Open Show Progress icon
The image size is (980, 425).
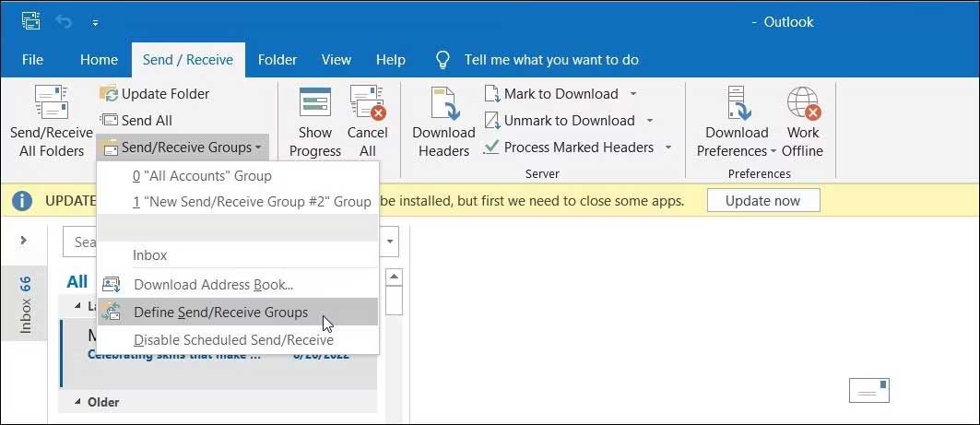tap(315, 104)
